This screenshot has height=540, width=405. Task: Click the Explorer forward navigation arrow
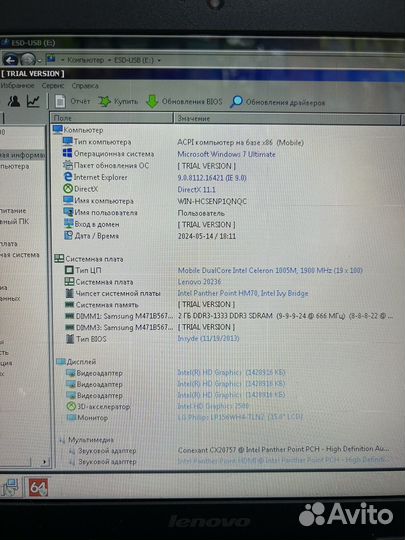coord(28,60)
